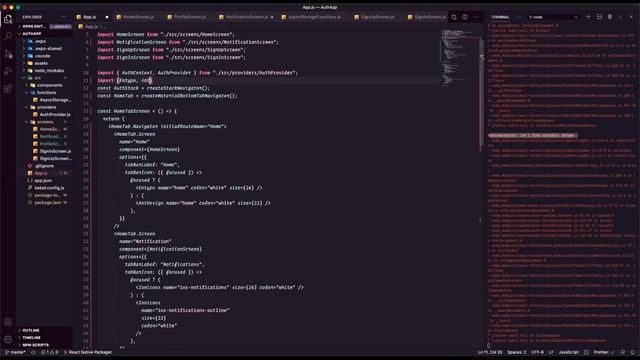Viewport: 640px width, 360px height.
Task: Expand the Open Editors section
Action: click(45, 27)
